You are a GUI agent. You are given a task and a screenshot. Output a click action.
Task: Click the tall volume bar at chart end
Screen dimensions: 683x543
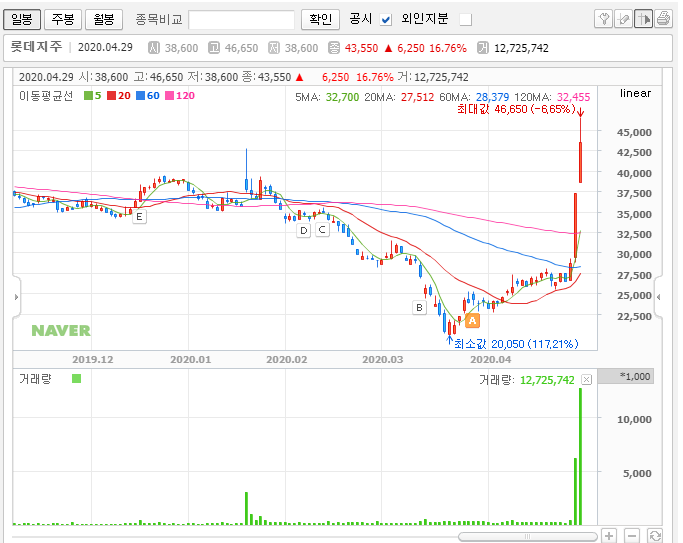point(580,456)
